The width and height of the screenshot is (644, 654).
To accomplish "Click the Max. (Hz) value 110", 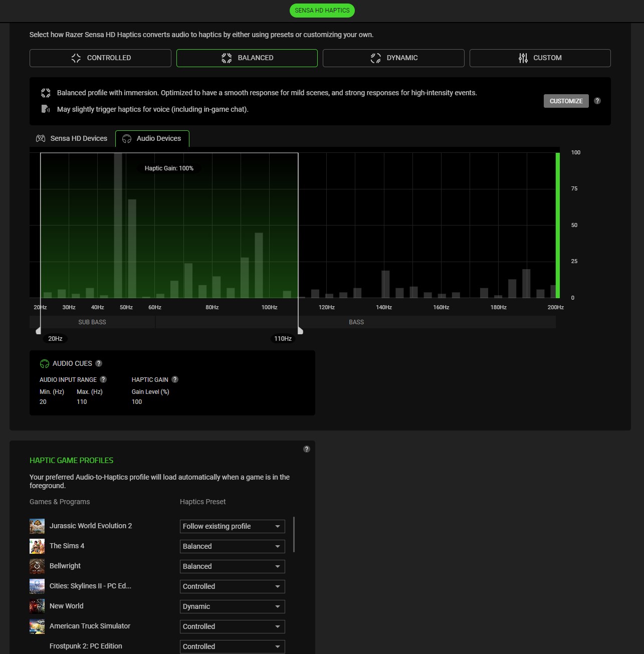I will pos(82,402).
